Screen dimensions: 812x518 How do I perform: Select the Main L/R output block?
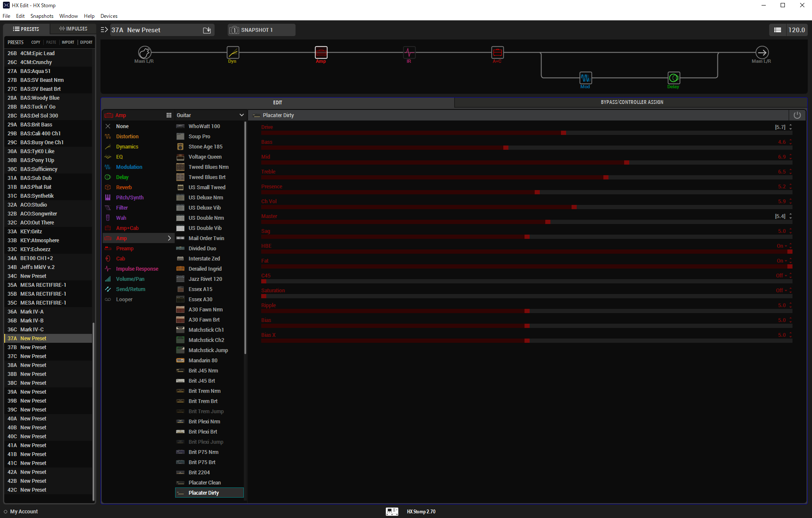coord(762,53)
